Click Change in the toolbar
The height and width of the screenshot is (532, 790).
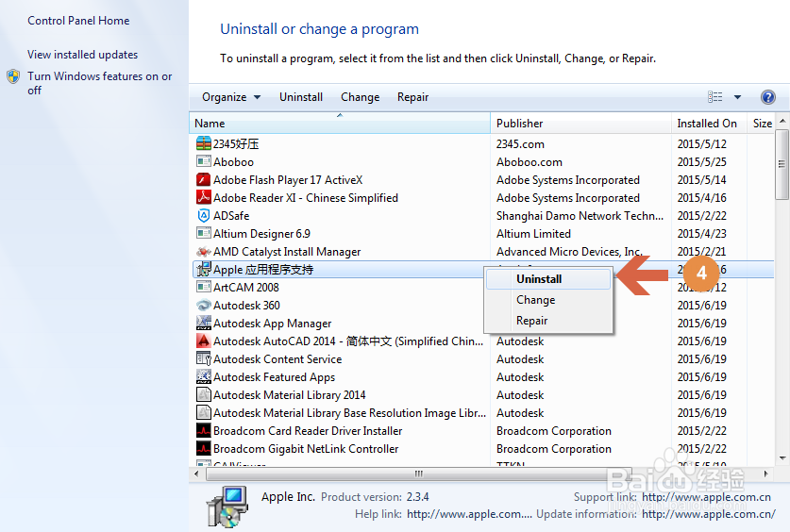[360, 97]
